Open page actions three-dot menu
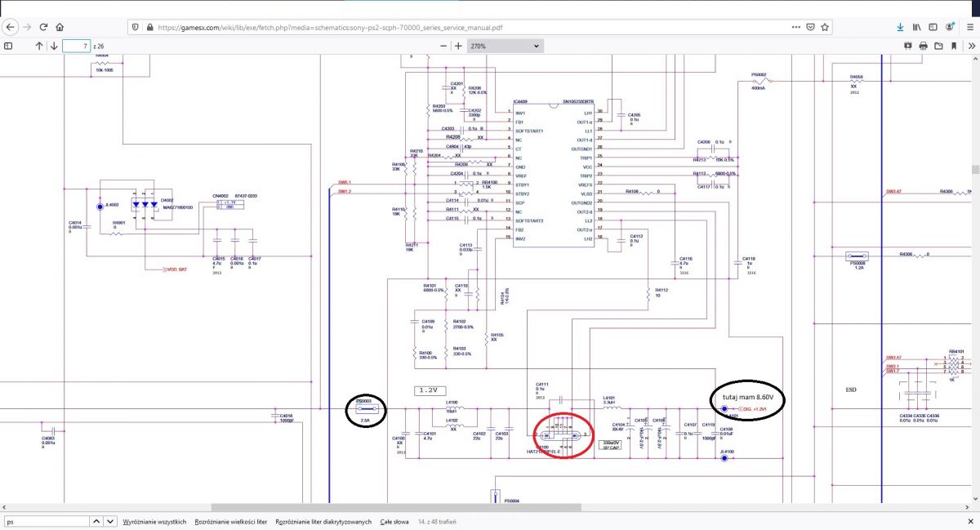This screenshot has height=530, width=980. 796,27
